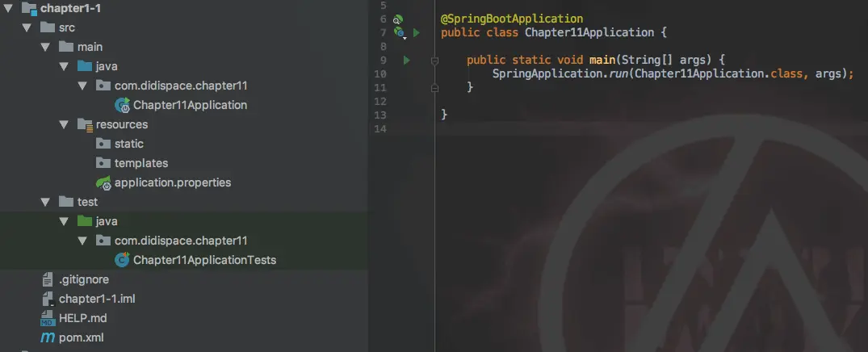Click the .gitignore file icon
The image size is (868, 352).
(x=48, y=279)
